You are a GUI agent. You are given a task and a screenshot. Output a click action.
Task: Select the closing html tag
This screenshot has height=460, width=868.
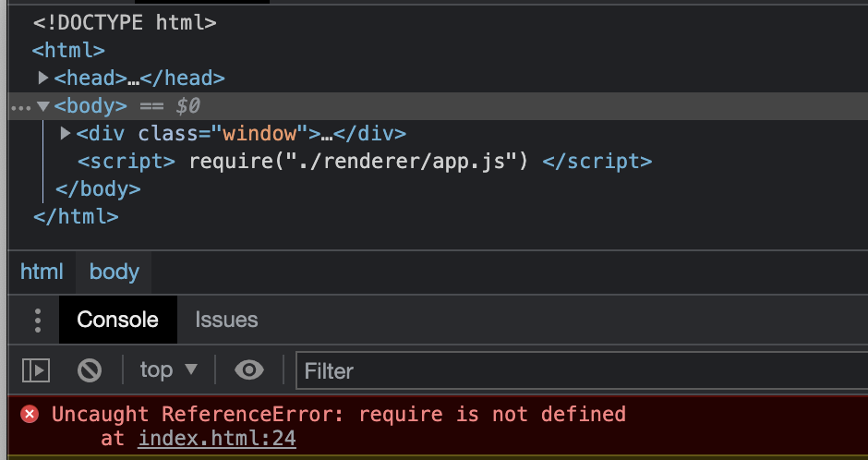[76, 216]
